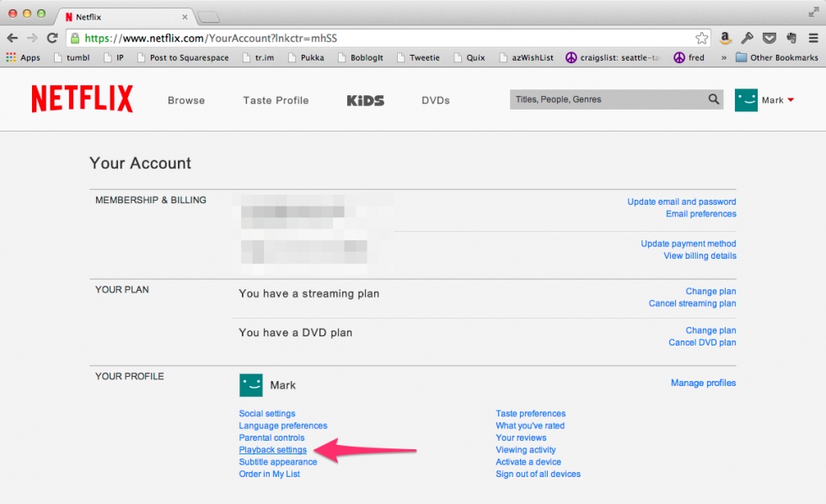
Task: Click the search magnifier icon
Action: point(713,99)
